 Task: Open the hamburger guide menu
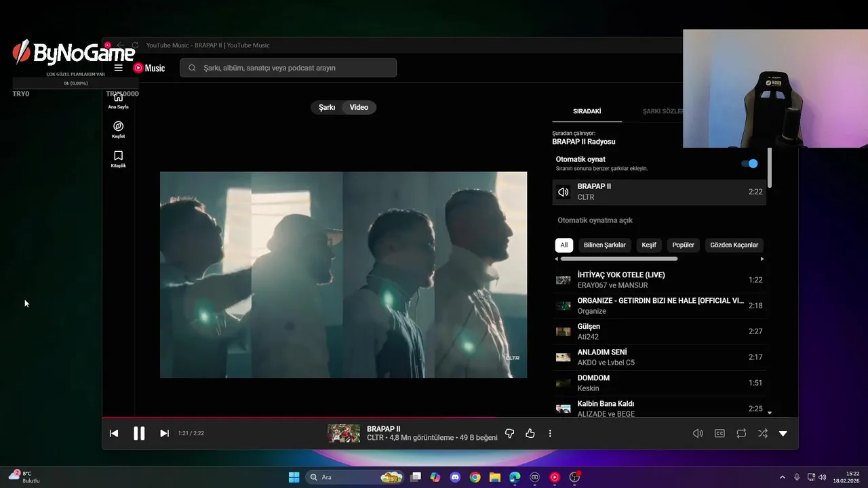[118, 68]
